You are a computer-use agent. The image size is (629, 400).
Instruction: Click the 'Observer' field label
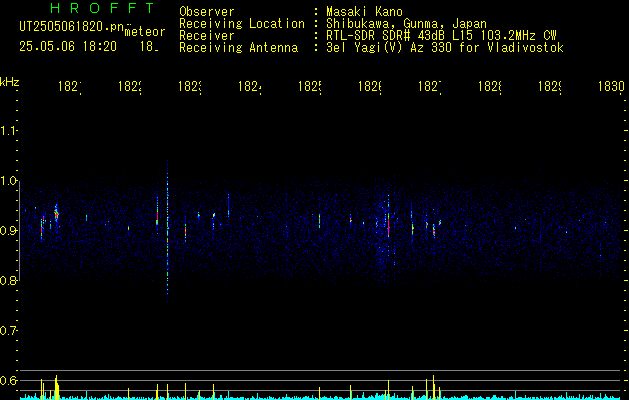[207, 12]
